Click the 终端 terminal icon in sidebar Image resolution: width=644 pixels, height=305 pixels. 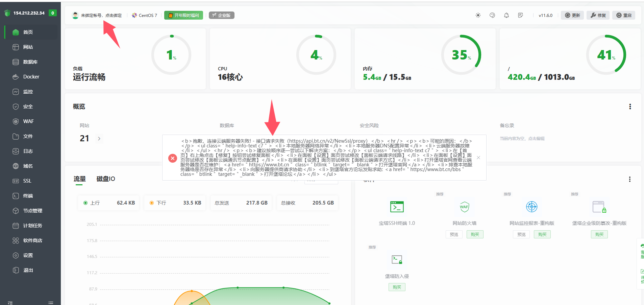[16, 196]
